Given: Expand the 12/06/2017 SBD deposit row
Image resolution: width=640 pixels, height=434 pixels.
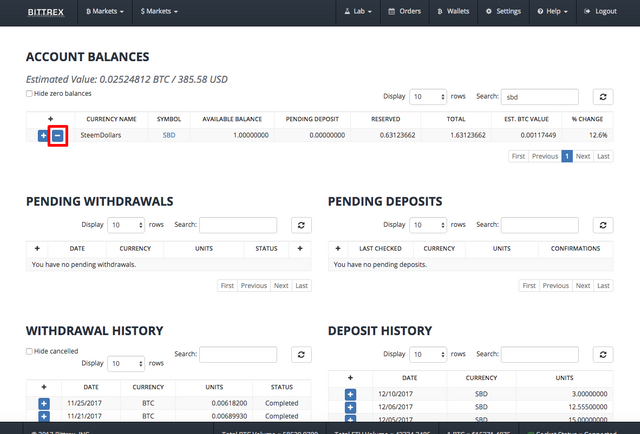Looking at the screenshot, I should 350,407.
